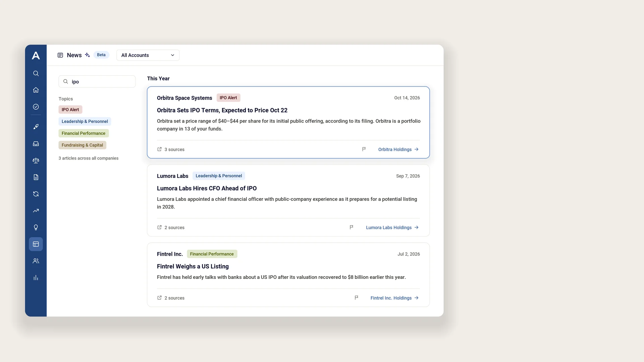
Task: Open the light bulb sidebar icon
Action: (x=36, y=228)
